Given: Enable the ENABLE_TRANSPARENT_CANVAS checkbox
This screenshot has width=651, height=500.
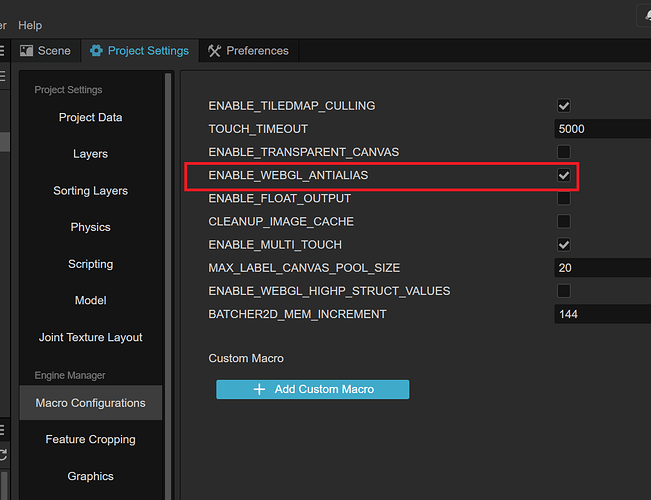Looking at the screenshot, I should [564, 152].
